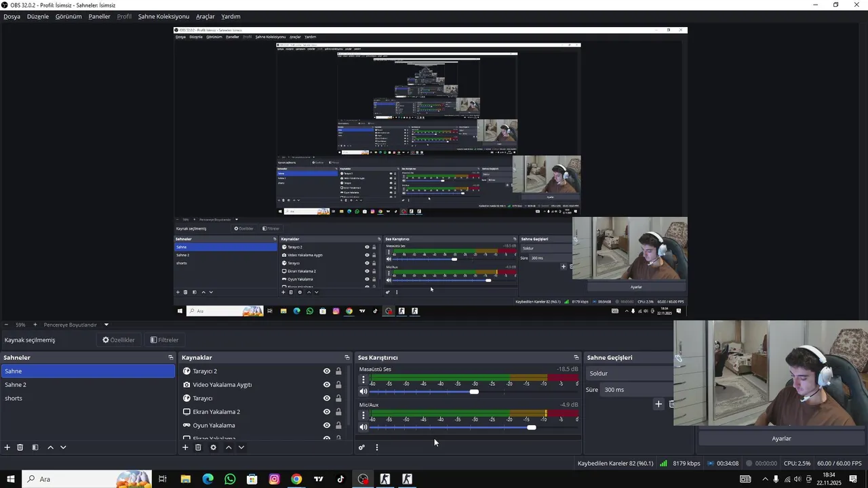Undock the Sahneler panel
This screenshot has height=488, width=868.
[x=171, y=357]
